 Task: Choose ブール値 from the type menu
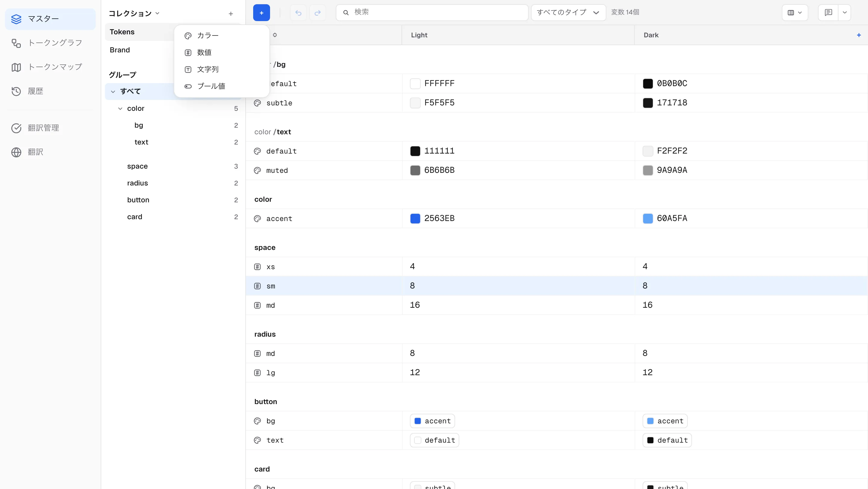click(x=222, y=86)
